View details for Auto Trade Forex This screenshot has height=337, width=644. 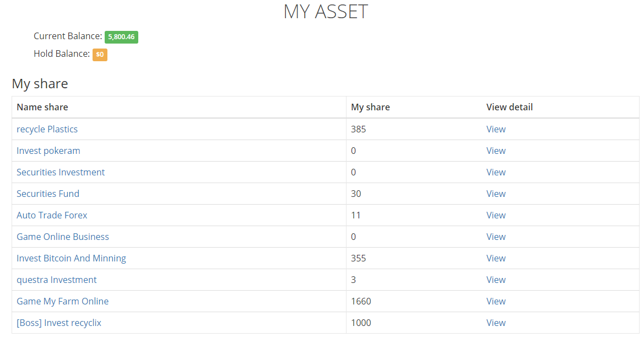click(496, 215)
